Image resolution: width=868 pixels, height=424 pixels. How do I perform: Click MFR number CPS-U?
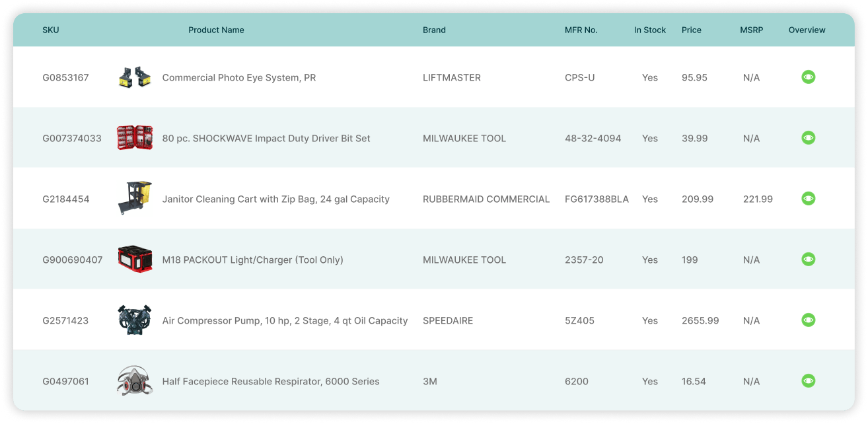(x=580, y=77)
